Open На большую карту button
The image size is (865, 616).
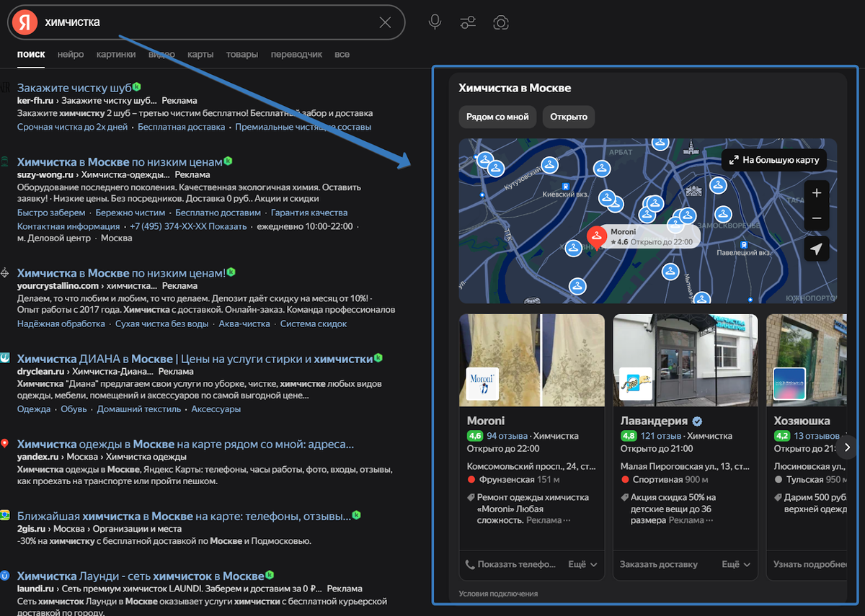click(774, 160)
